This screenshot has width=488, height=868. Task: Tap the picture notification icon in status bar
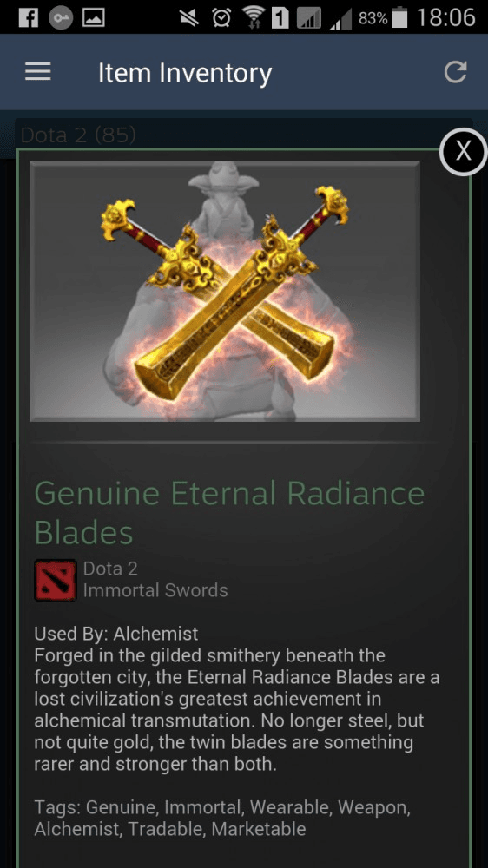click(94, 18)
